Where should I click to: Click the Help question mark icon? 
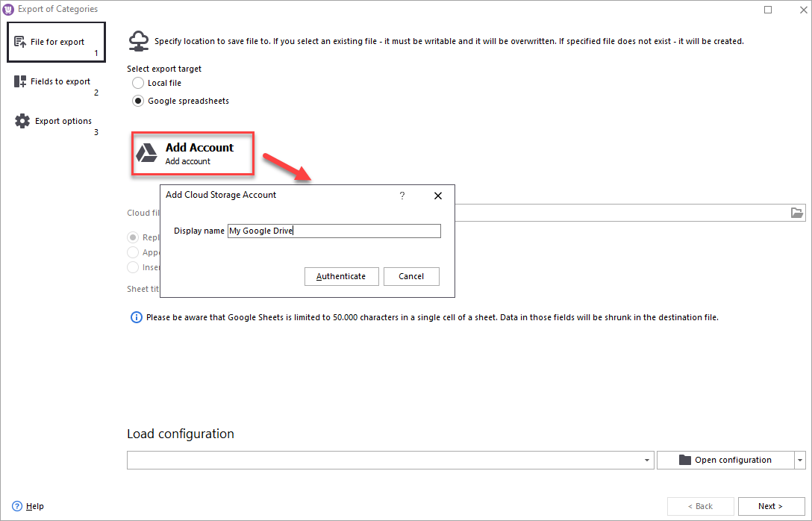pyautogui.click(x=17, y=506)
